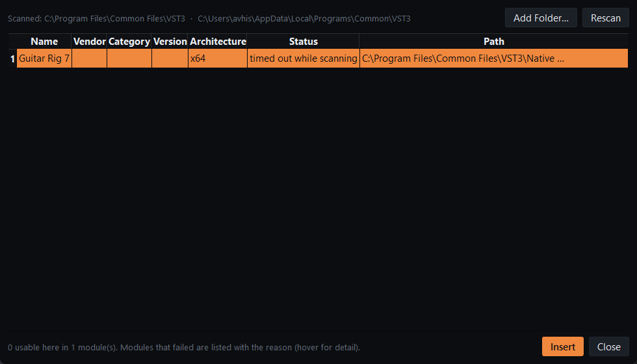Sort by the Status column header

point(303,42)
